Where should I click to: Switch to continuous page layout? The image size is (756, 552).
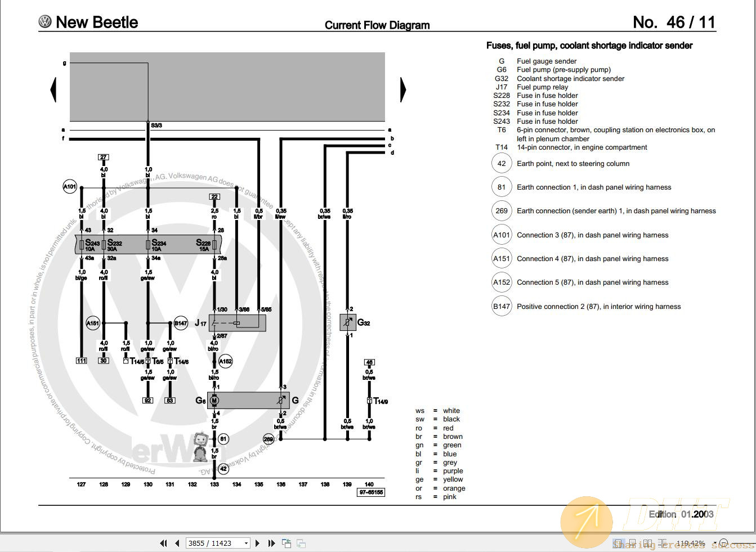[633, 544]
